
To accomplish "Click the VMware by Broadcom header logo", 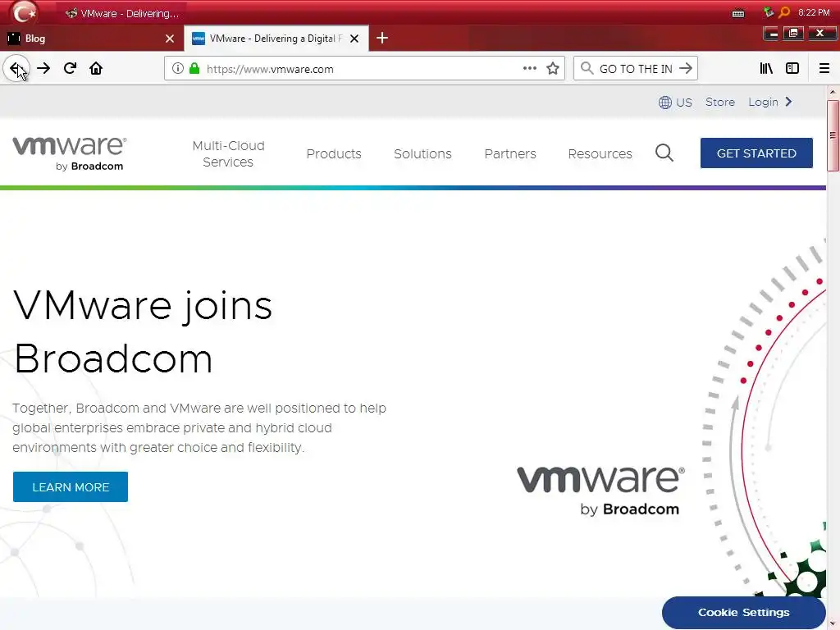I will tap(70, 153).
